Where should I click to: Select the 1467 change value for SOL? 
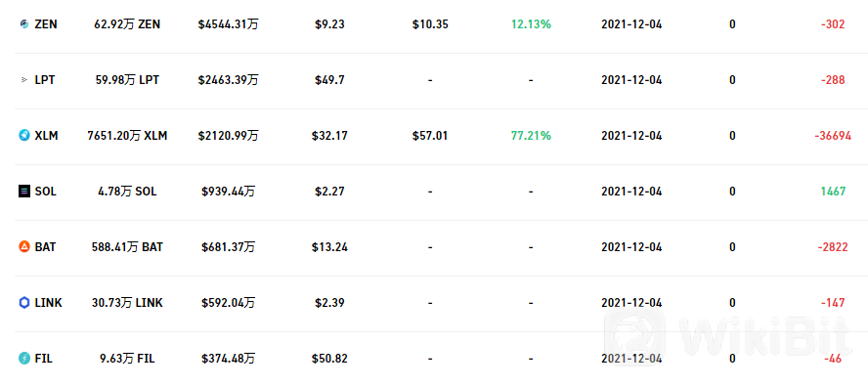coord(833,192)
